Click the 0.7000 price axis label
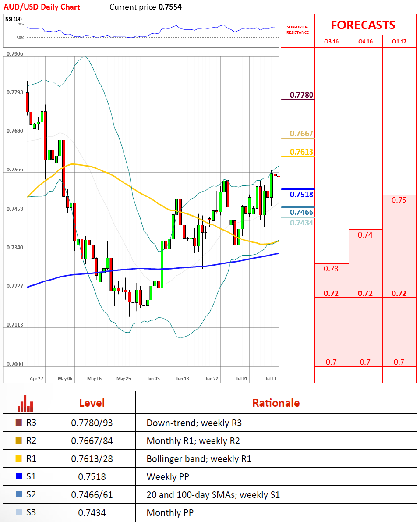Image resolution: width=420 pixels, height=522 pixels. click(x=15, y=364)
